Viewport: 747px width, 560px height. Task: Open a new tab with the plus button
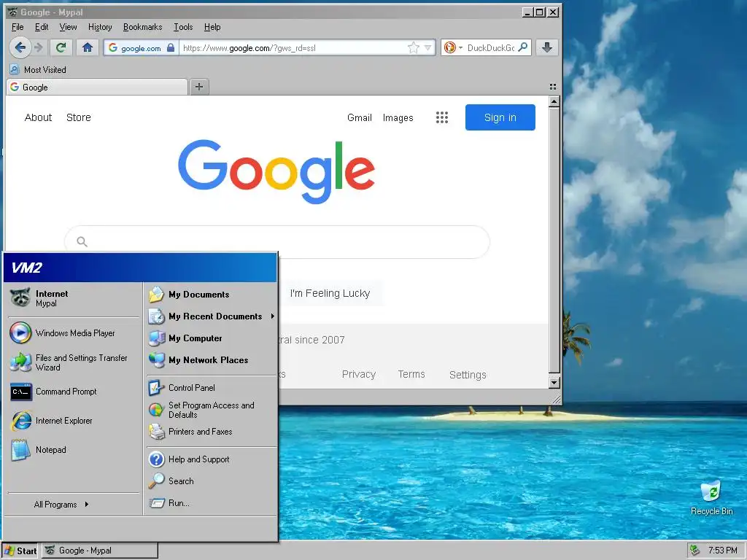point(199,87)
